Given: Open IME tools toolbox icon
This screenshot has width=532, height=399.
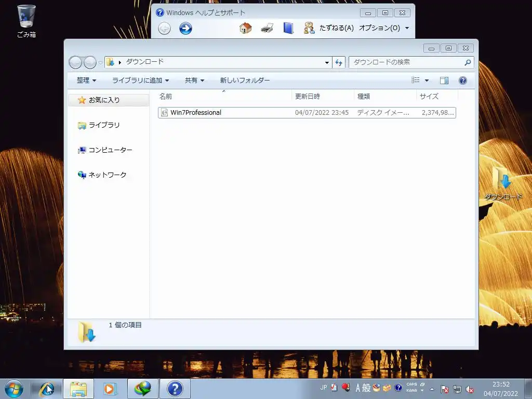Looking at the screenshot, I should coord(387,388).
